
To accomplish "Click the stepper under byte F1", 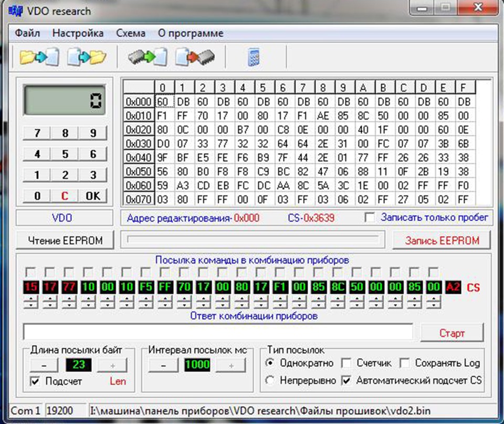I will [x=280, y=302].
